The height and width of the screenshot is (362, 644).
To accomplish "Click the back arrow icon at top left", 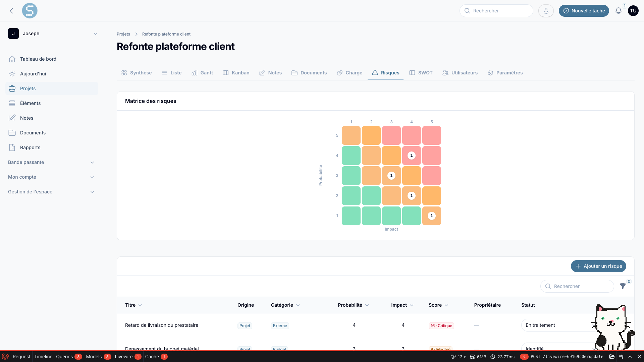I will click(x=11, y=11).
